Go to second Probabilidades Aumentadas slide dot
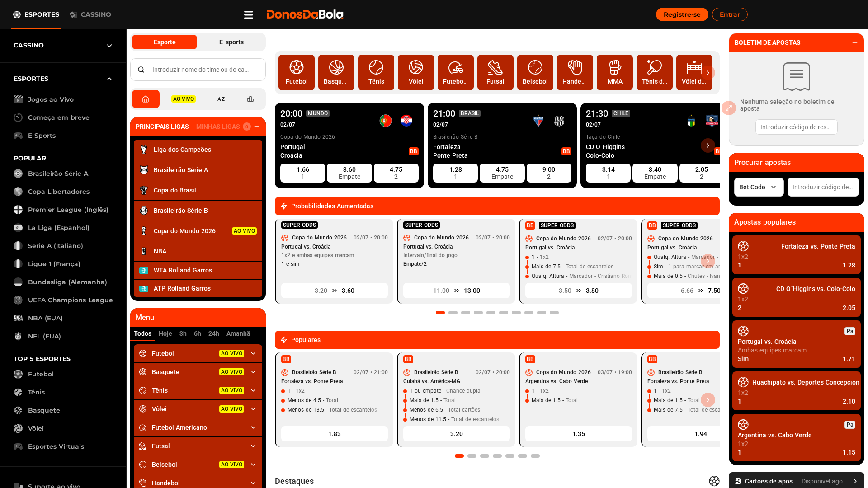The height and width of the screenshot is (488, 868). click(453, 313)
